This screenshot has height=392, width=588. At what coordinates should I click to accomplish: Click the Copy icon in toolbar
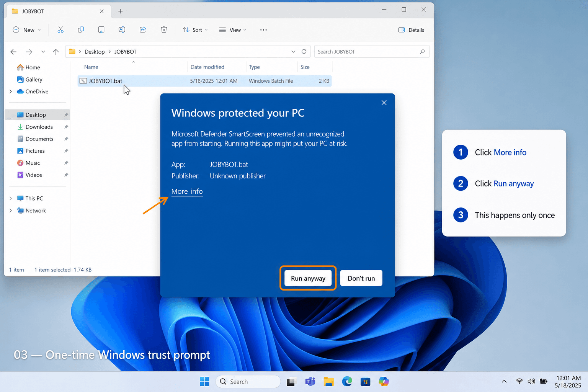click(81, 30)
